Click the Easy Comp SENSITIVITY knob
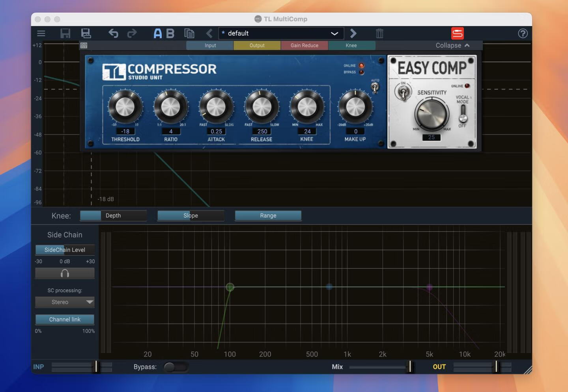 pos(432,114)
